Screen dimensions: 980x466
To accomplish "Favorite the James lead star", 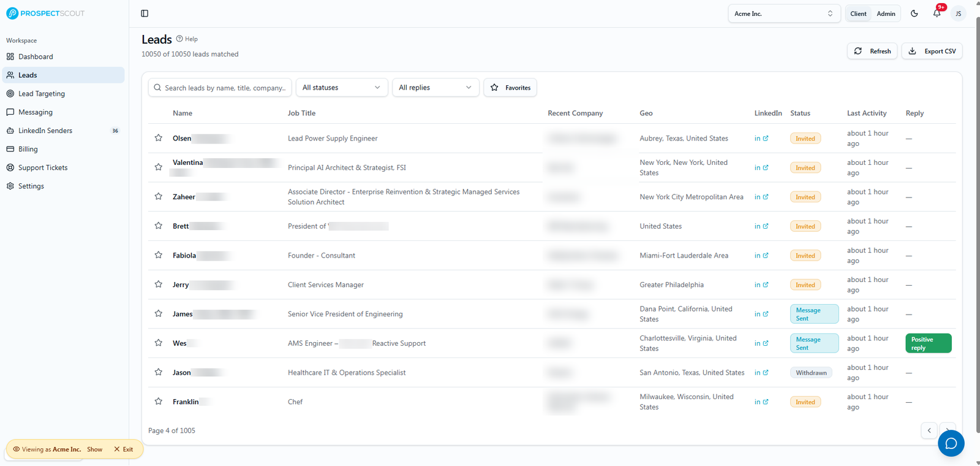I will click(159, 313).
